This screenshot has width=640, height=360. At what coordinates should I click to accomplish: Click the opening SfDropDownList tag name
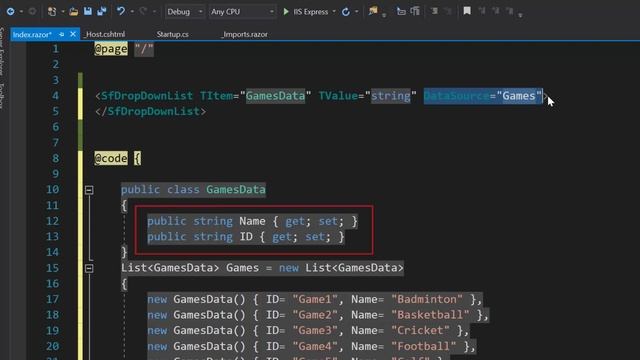[147, 96]
